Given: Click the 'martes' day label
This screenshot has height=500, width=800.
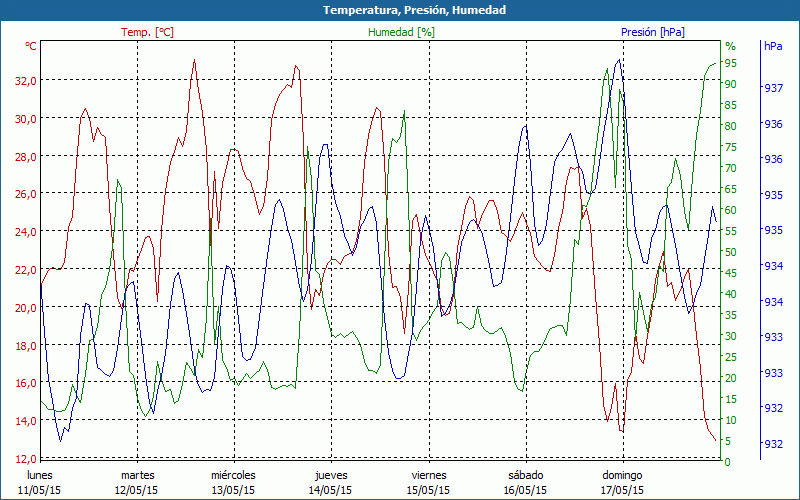Looking at the screenshot, I should [137, 475].
